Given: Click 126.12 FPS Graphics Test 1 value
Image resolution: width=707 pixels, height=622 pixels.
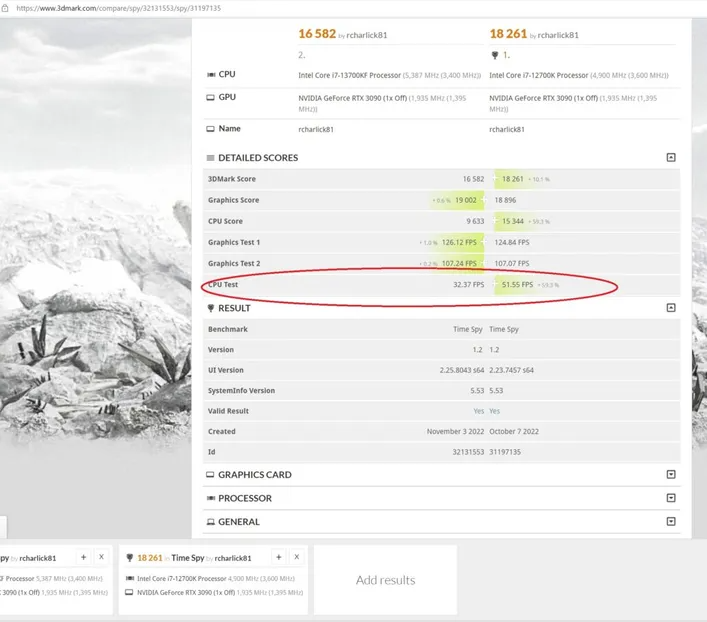Looking at the screenshot, I should 459,242.
